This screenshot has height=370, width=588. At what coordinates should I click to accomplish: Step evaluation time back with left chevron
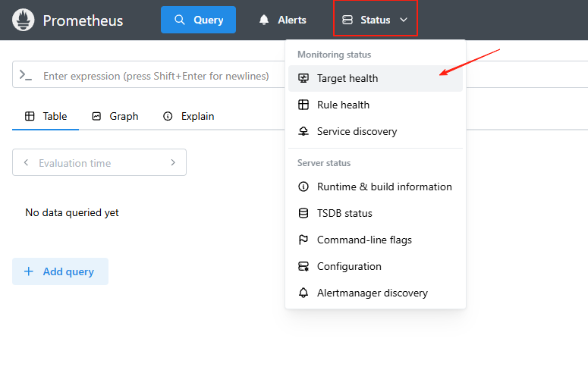[26, 162]
